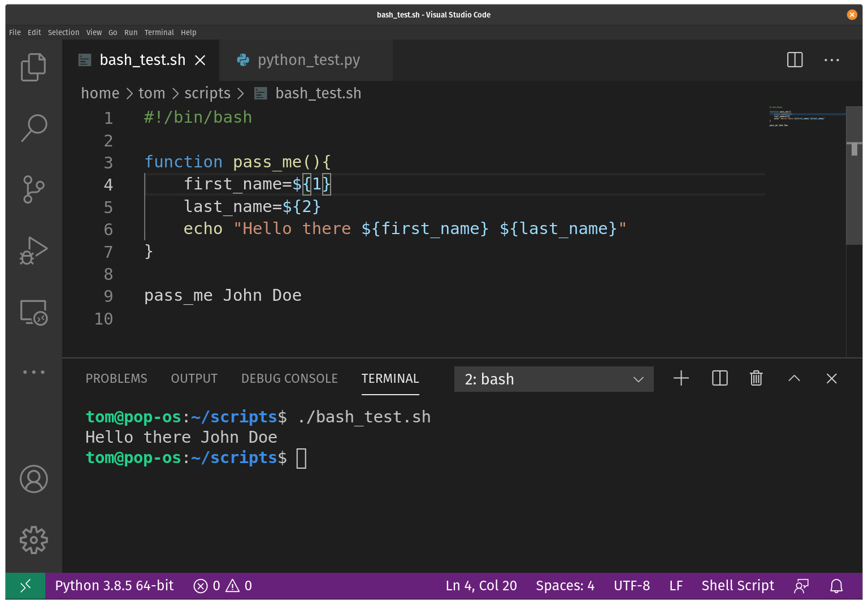Open the Search view icon
The height and width of the screenshot is (605, 868).
coord(33,128)
